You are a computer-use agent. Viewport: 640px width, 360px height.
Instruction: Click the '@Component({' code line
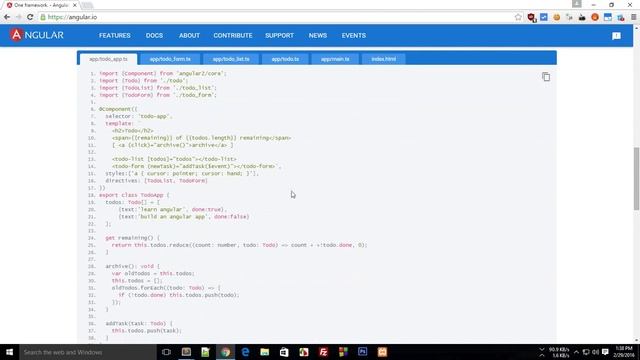point(118,109)
